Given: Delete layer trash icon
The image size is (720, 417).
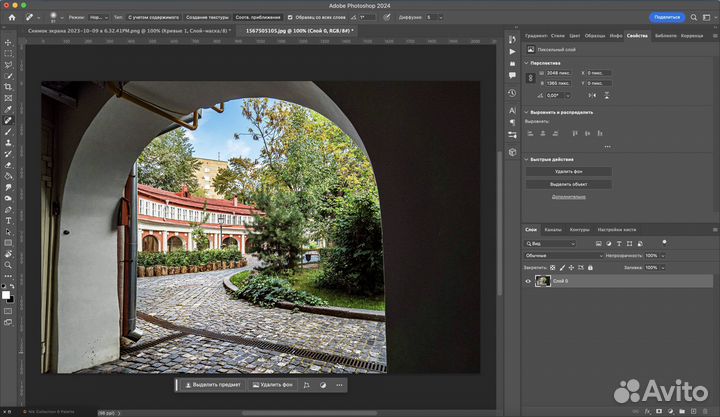Looking at the screenshot, I should 705,411.
